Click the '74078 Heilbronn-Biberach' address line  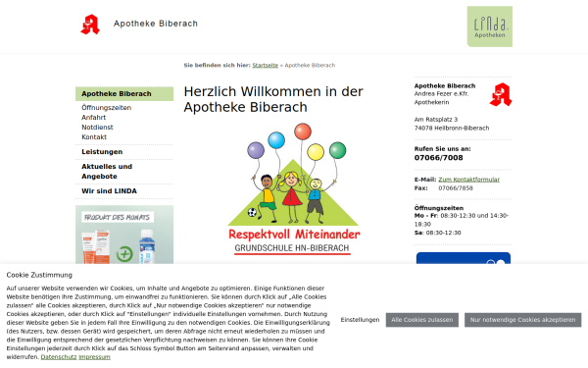(x=452, y=128)
